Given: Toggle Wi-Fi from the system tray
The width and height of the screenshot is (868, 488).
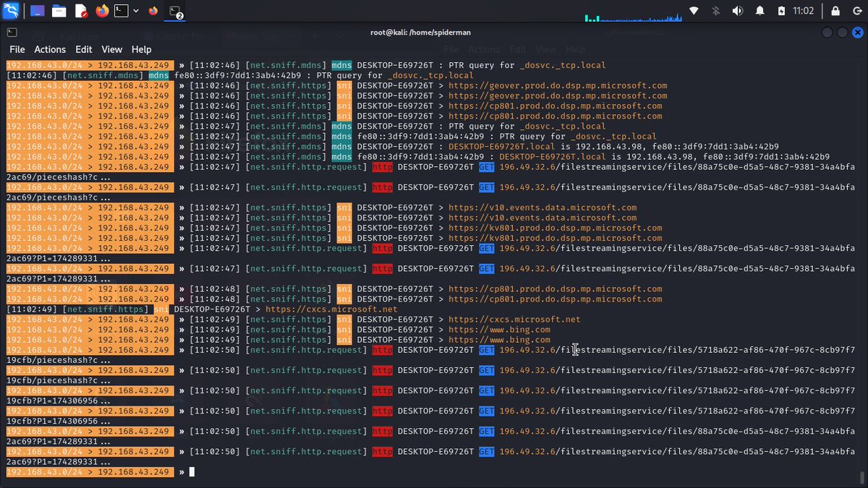Looking at the screenshot, I should [693, 10].
